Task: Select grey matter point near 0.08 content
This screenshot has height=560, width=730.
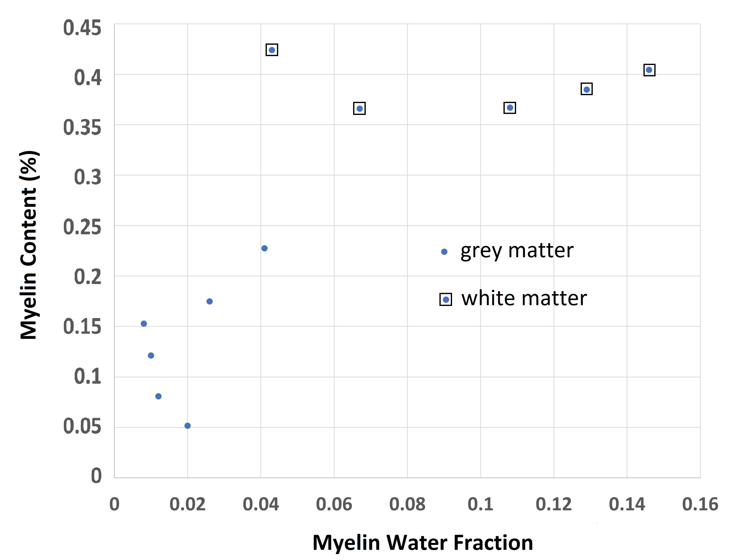Action: click(x=159, y=396)
